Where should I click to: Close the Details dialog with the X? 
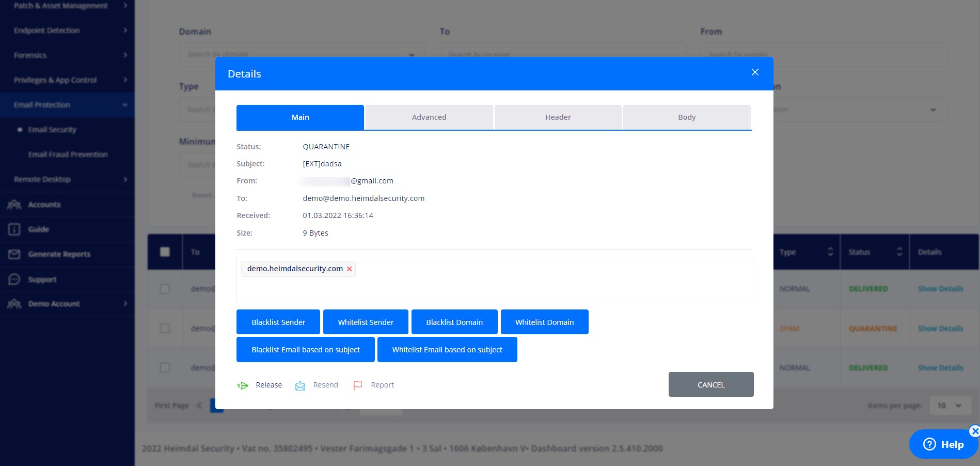(x=755, y=72)
